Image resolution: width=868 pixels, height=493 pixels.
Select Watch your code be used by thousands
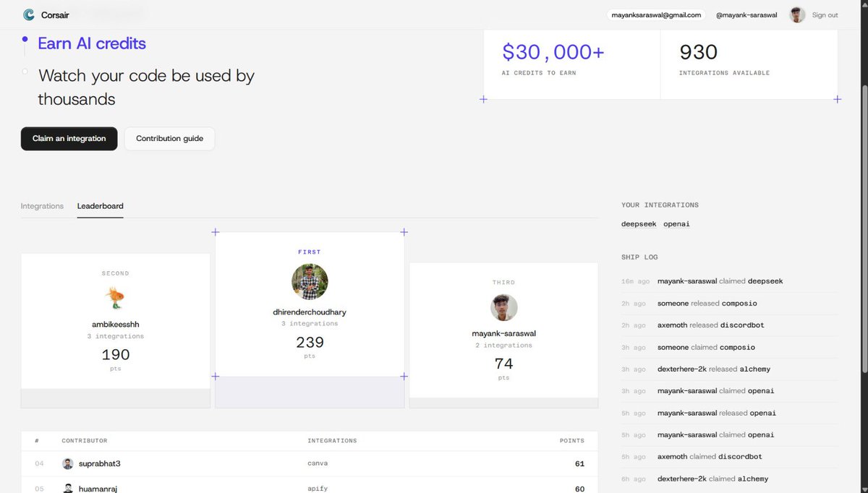point(146,87)
